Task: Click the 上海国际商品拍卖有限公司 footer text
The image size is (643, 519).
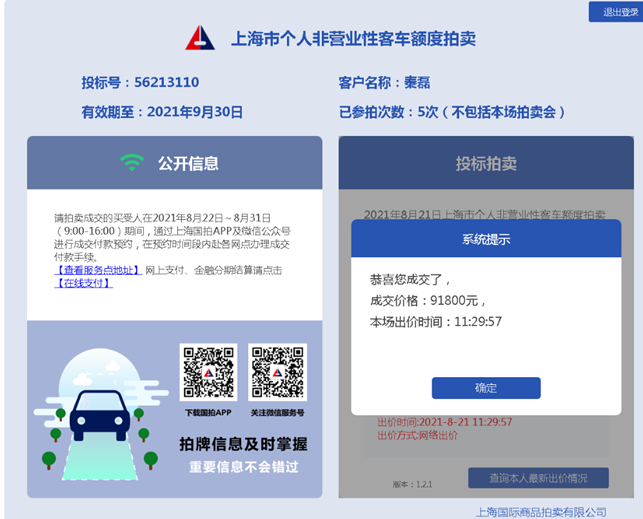Action: (x=541, y=511)
